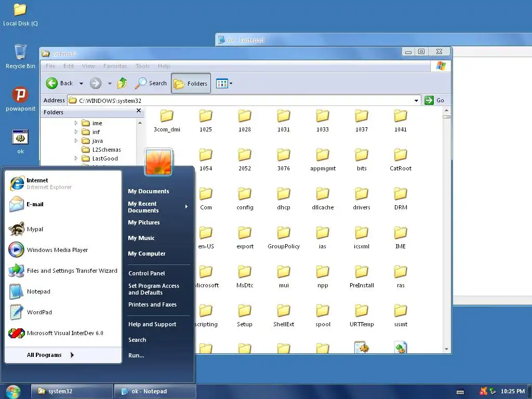The height and width of the screenshot is (399, 532).
Task: Open Help and Support
Action: (152, 324)
